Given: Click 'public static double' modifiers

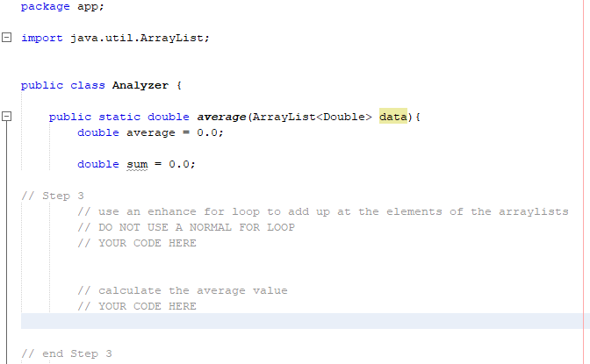Looking at the screenshot, I should pyautogui.click(x=119, y=117).
